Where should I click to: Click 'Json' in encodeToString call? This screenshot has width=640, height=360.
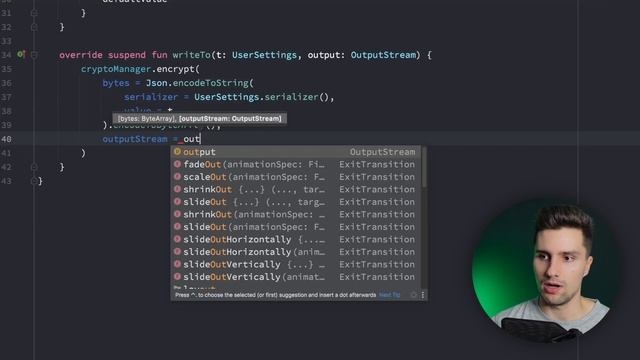(x=157, y=83)
